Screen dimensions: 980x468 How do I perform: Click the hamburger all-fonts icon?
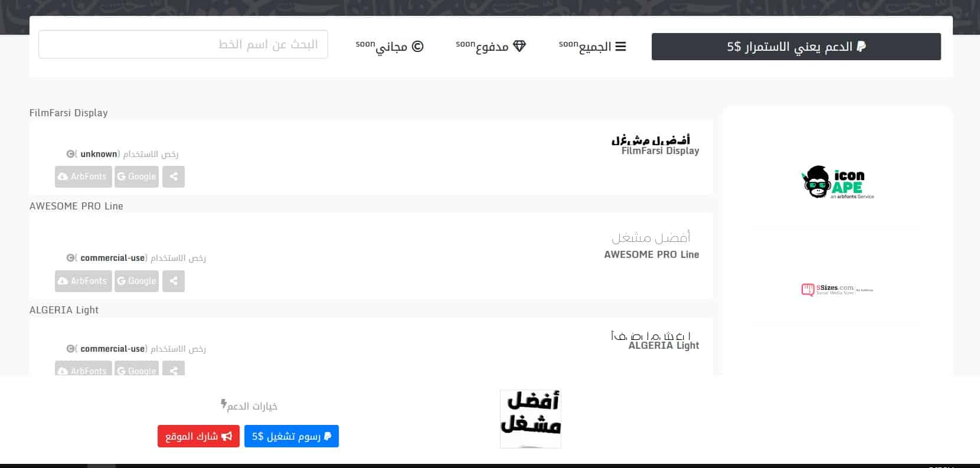(x=620, y=46)
